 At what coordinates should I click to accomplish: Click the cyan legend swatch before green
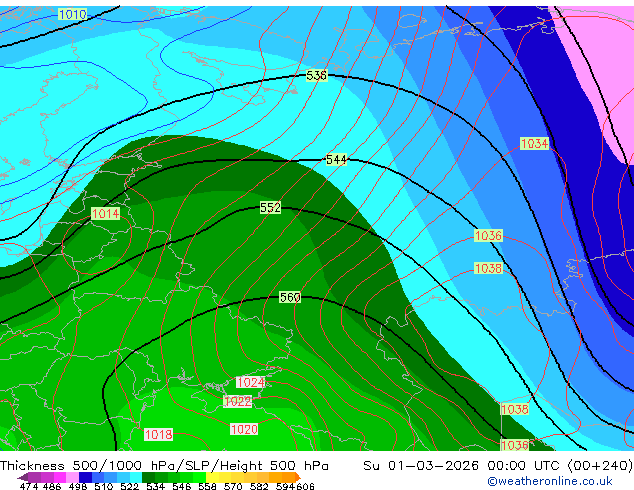point(136,477)
